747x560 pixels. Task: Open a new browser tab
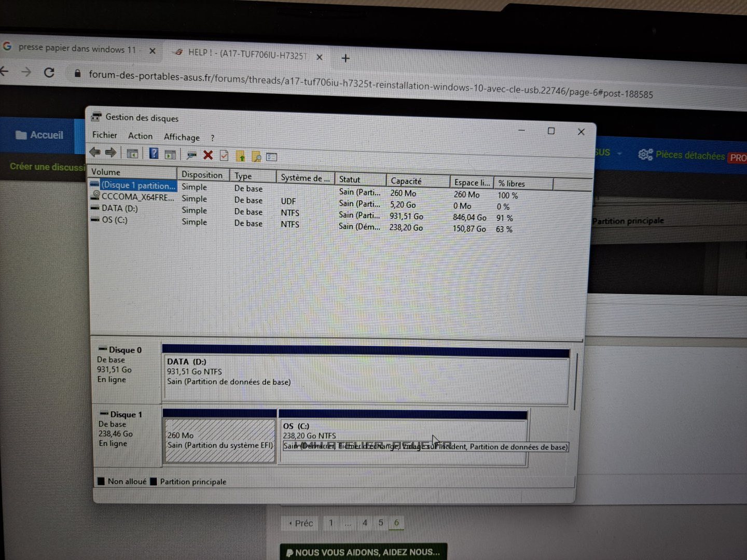(x=345, y=58)
